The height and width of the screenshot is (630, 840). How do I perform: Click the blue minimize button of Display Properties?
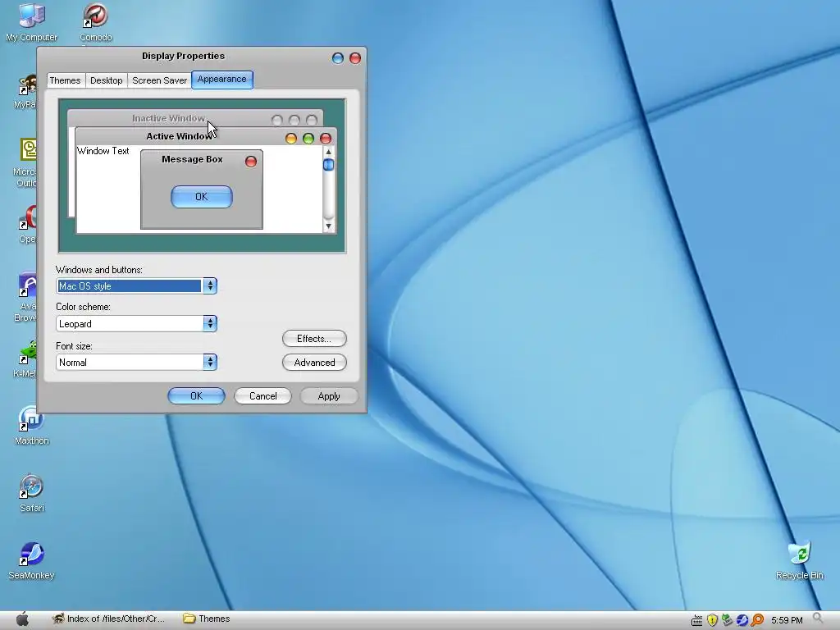[x=337, y=58]
